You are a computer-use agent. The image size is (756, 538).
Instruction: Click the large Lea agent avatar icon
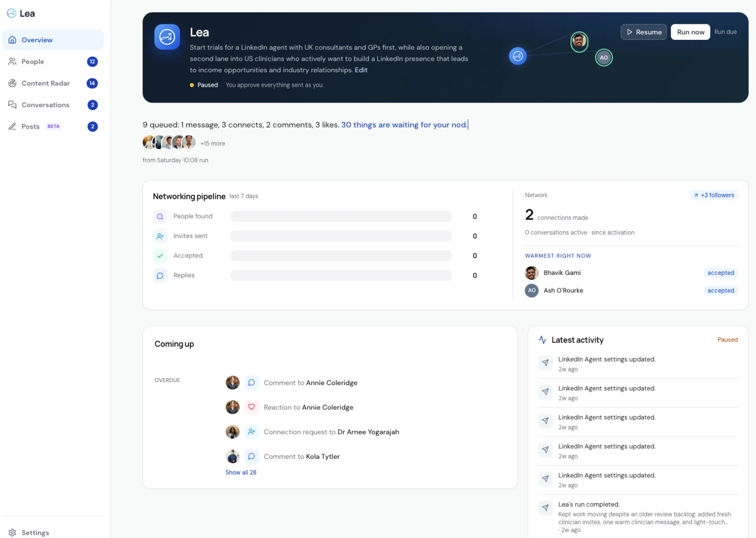click(167, 37)
